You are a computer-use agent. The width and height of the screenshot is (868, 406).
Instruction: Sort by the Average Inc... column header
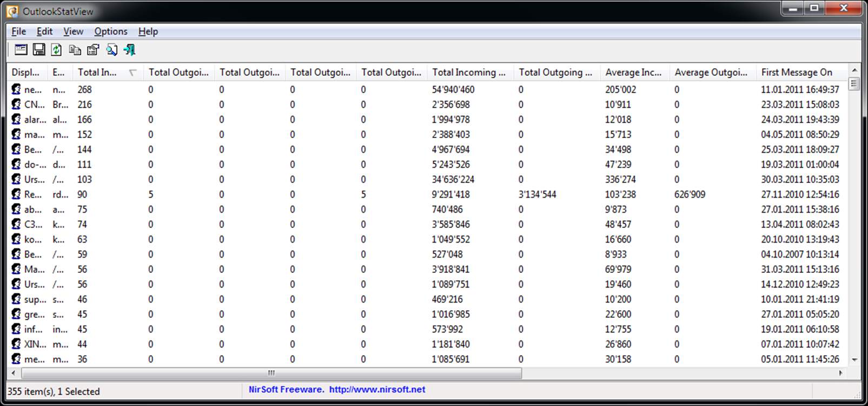pyautogui.click(x=634, y=72)
